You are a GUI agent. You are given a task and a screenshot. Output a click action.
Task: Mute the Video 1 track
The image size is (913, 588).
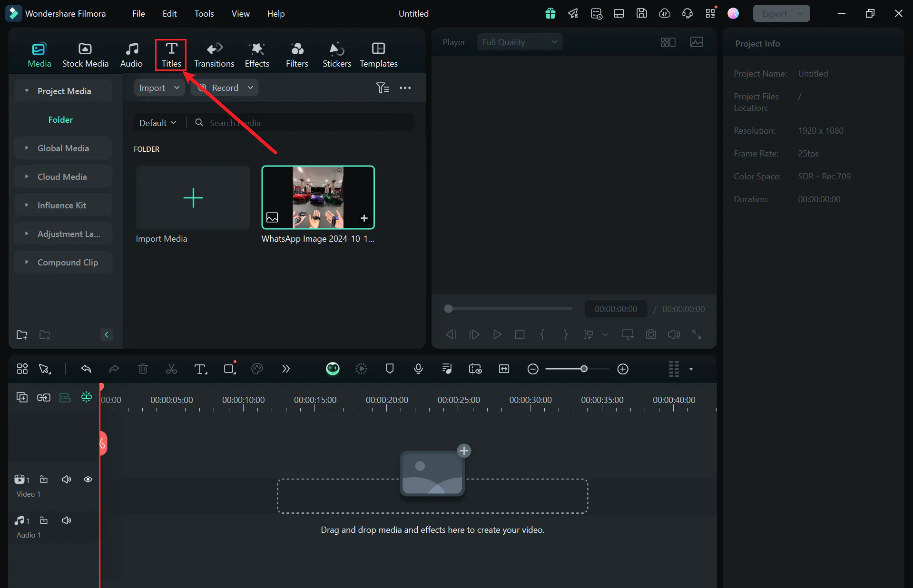click(x=67, y=480)
